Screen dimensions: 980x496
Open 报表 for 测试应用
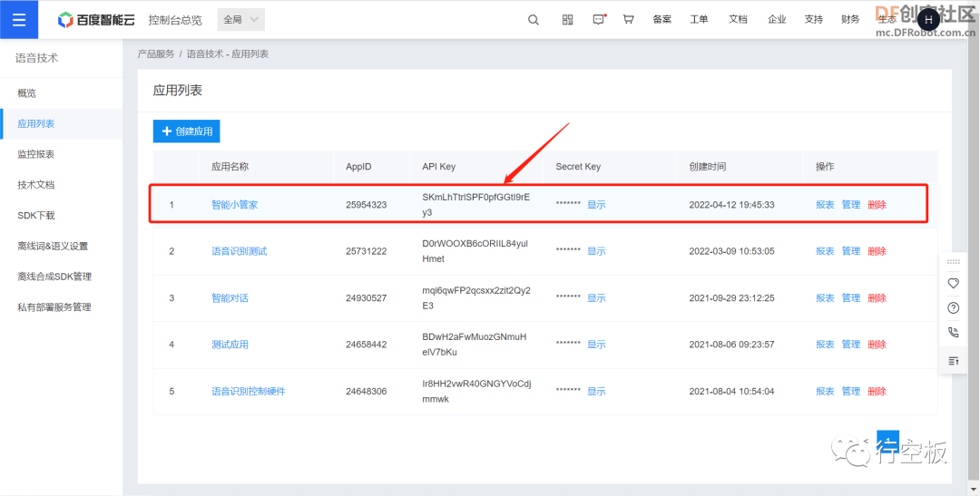pos(825,345)
